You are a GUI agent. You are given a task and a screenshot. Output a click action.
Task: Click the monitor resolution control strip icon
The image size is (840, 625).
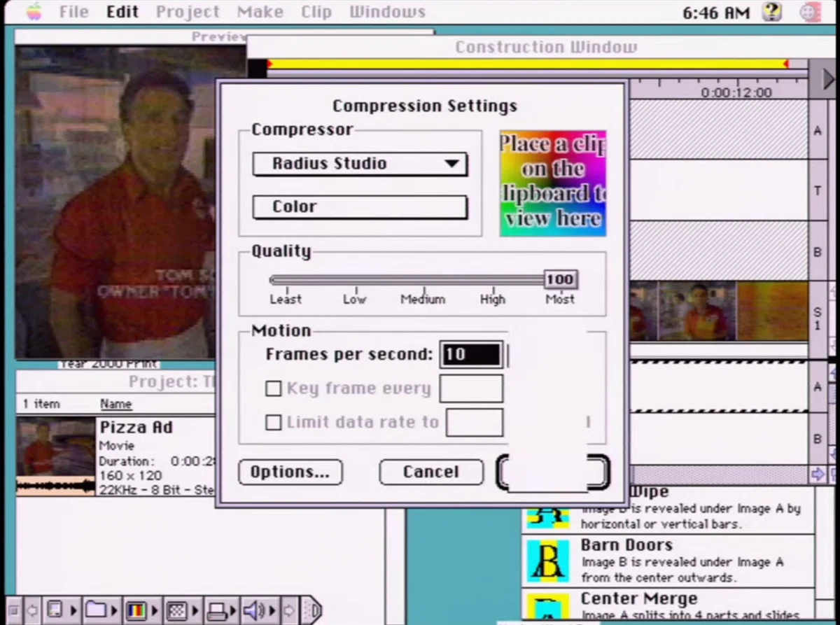point(176,609)
